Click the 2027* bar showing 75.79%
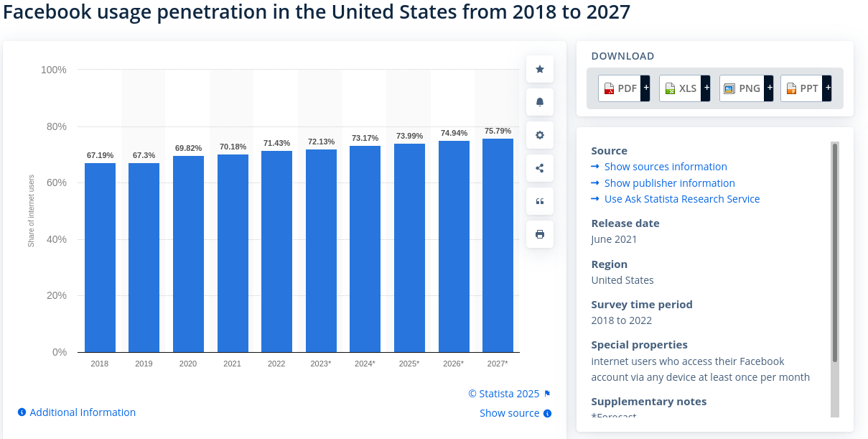Screen dimensions: 868x439 (498, 246)
